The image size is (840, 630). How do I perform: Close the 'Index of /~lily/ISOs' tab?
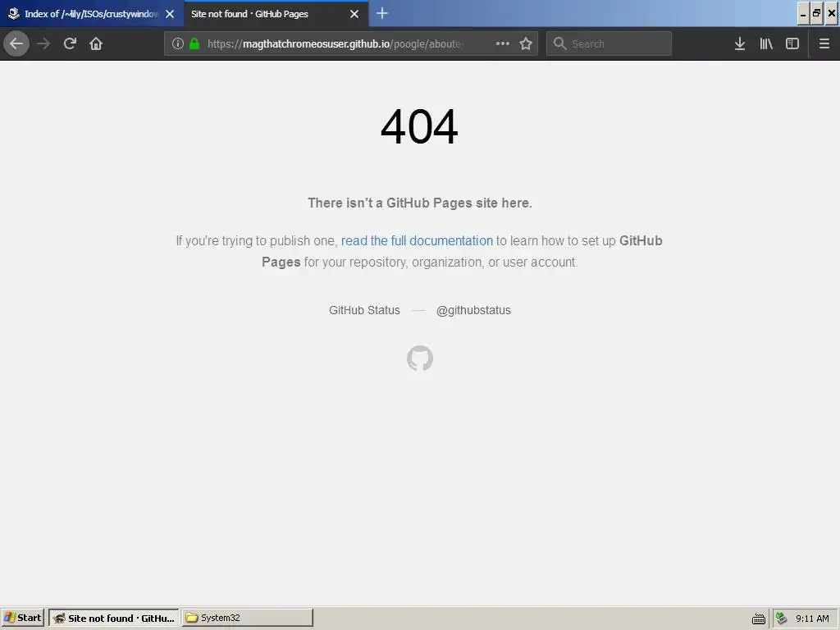[x=170, y=14]
